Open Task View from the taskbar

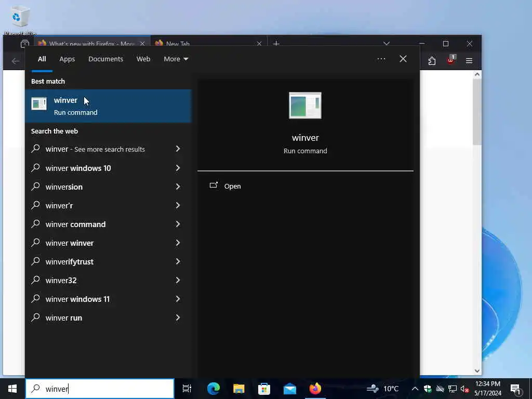click(187, 389)
